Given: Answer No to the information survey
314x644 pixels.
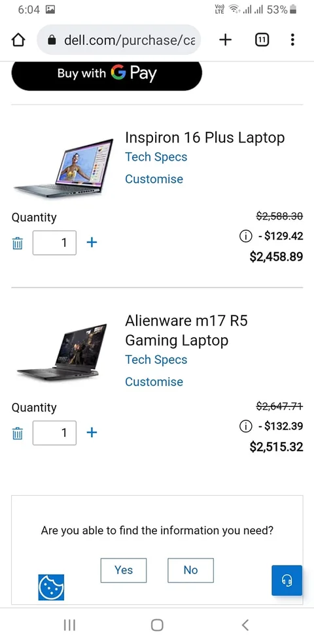Looking at the screenshot, I should [190, 570].
